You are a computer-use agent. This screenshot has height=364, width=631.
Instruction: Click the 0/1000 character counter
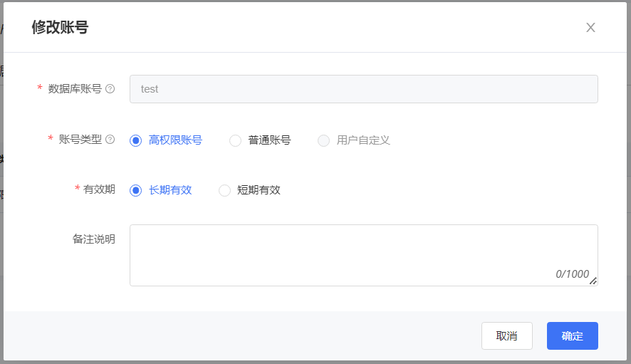(x=572, y=274)
